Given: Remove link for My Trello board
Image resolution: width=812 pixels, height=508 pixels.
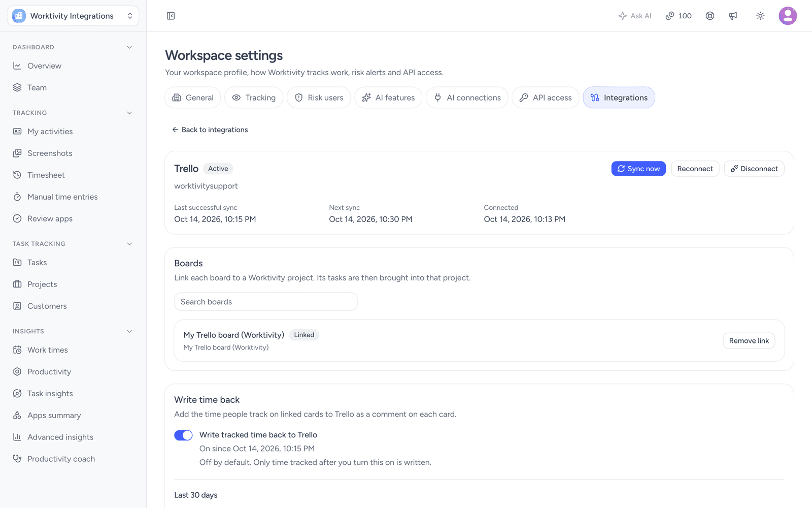Looking at the screenshot, I should tap(749, 341).
